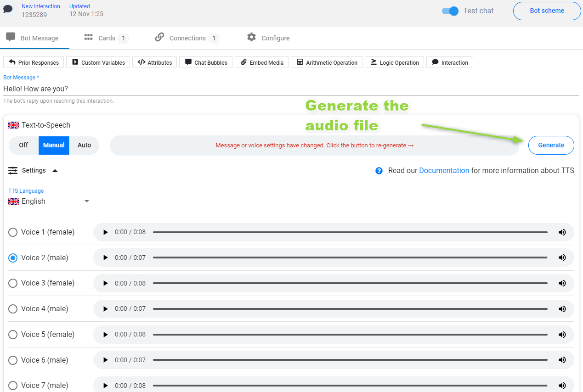Select the Voice 7 (female) radio button

point(13,386)
